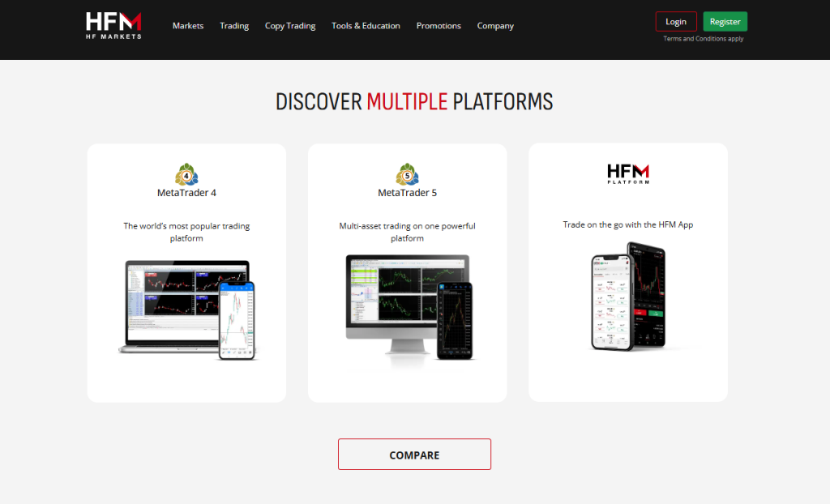This screenshot has width=830, height=504.
Task: Open the Markets menu
Action: click(x=188, y=26)
